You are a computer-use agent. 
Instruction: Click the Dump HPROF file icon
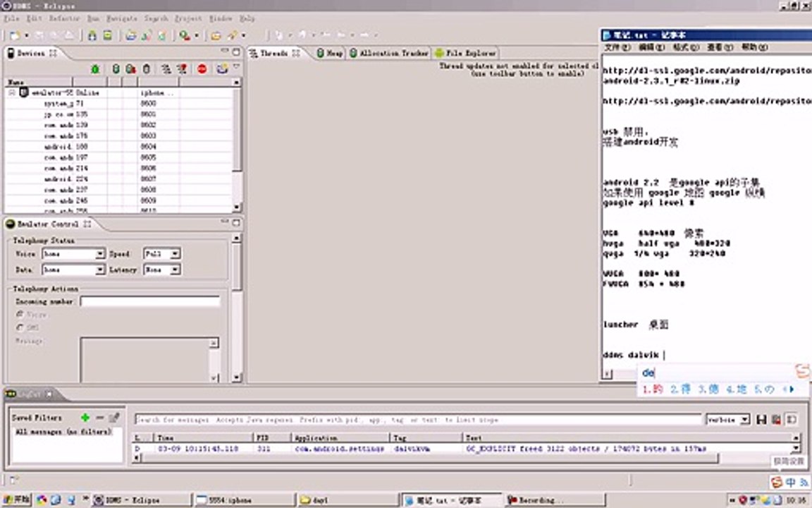[130, 69]
